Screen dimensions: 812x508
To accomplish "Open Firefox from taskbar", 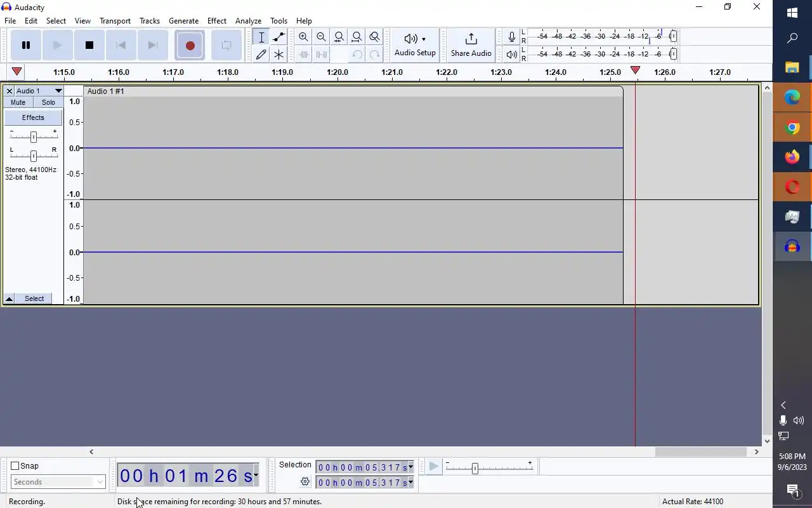I will [x=792, y=157].
